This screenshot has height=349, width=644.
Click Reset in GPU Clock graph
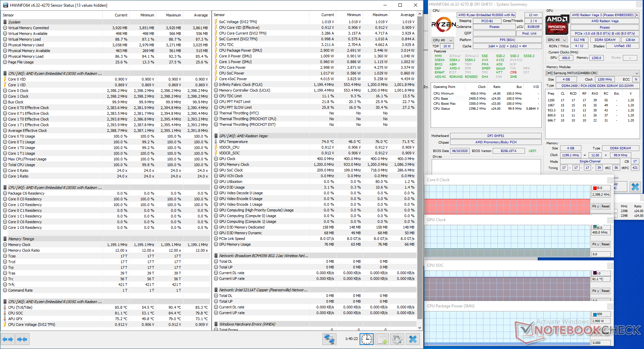605,244
